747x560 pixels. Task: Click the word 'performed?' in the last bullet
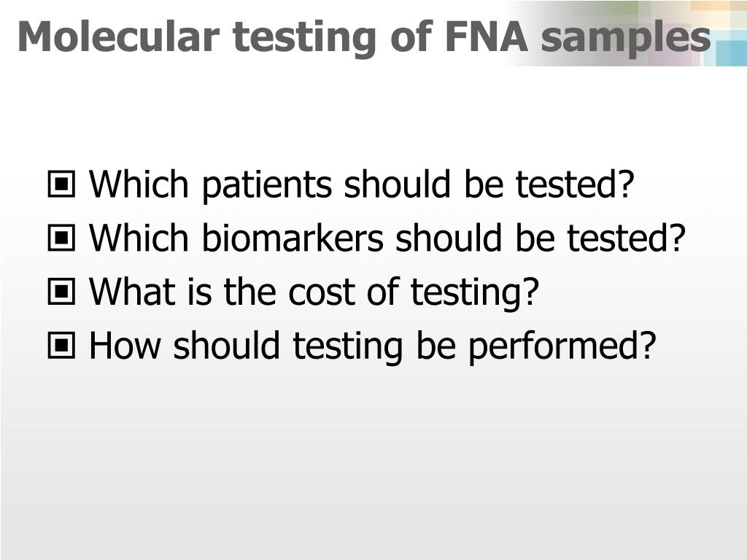click(562, 346)
